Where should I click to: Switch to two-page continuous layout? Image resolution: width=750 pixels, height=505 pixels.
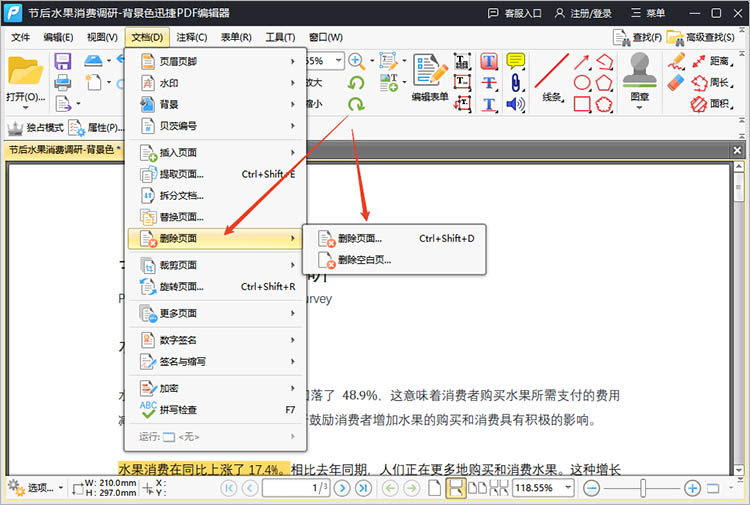tap(498, 488)
